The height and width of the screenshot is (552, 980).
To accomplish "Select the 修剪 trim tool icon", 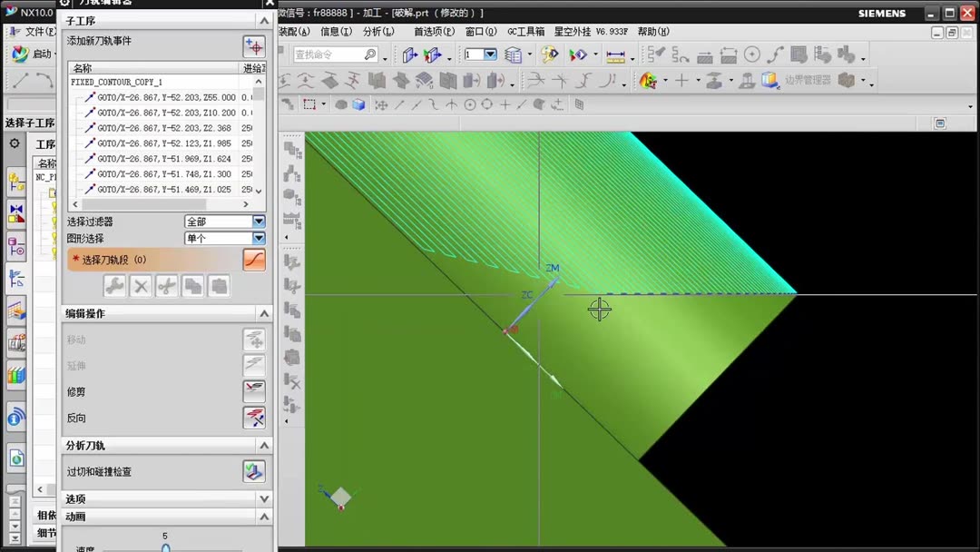I will tap(254, 390).
